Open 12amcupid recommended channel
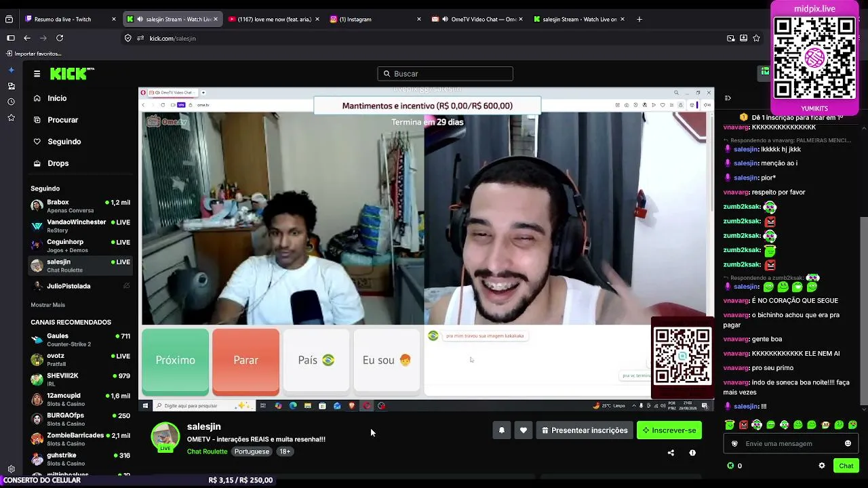 tap(80, 400)
